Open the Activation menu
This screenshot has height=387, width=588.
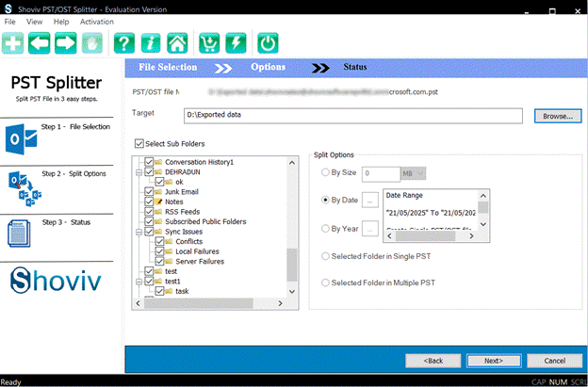pyautogui.click(x=97, y=22)
